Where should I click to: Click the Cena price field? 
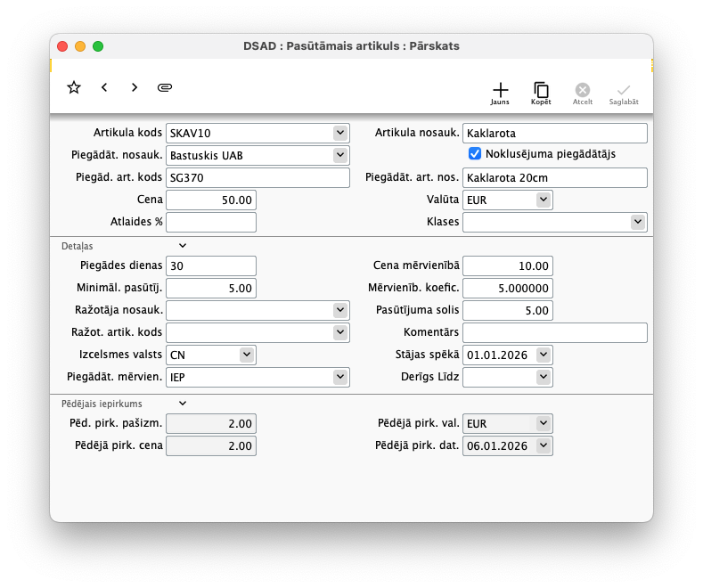click(211, 200)
